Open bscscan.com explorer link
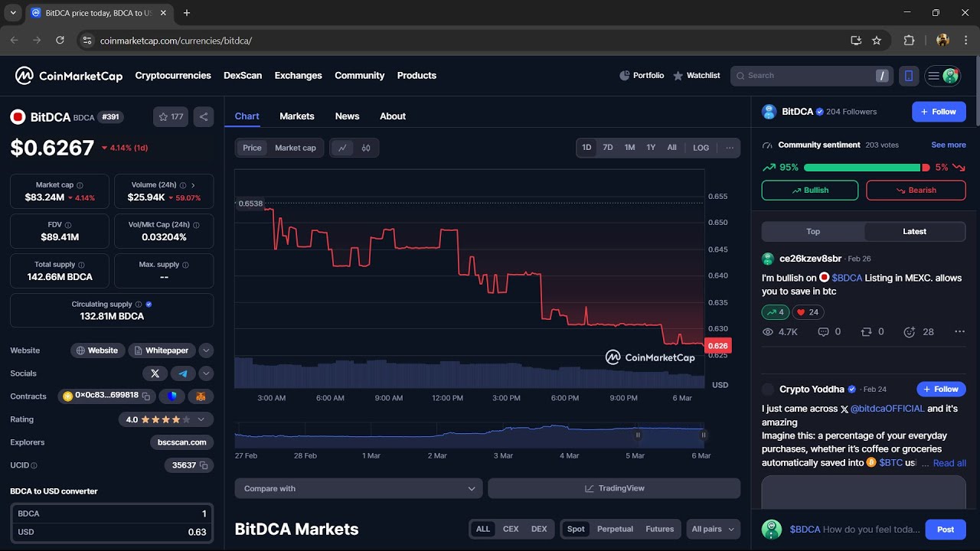This screenshot has width=980, height=551. [181, 442]
